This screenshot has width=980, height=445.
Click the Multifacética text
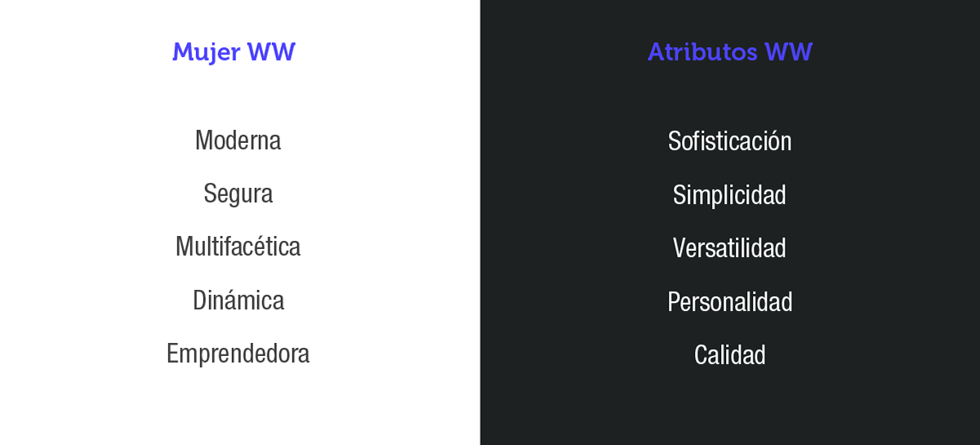point(238,247)
